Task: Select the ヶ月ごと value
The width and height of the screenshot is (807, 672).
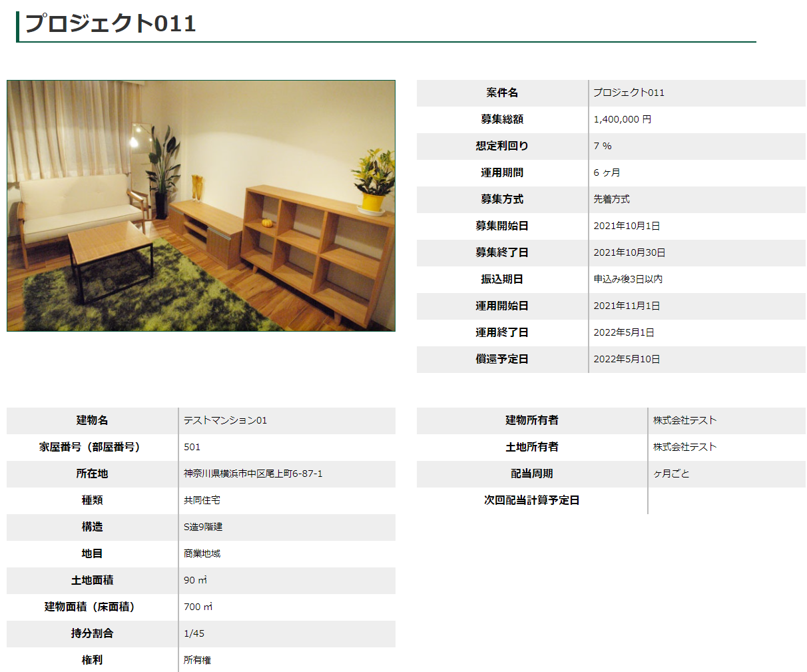Action: [671, 474]
